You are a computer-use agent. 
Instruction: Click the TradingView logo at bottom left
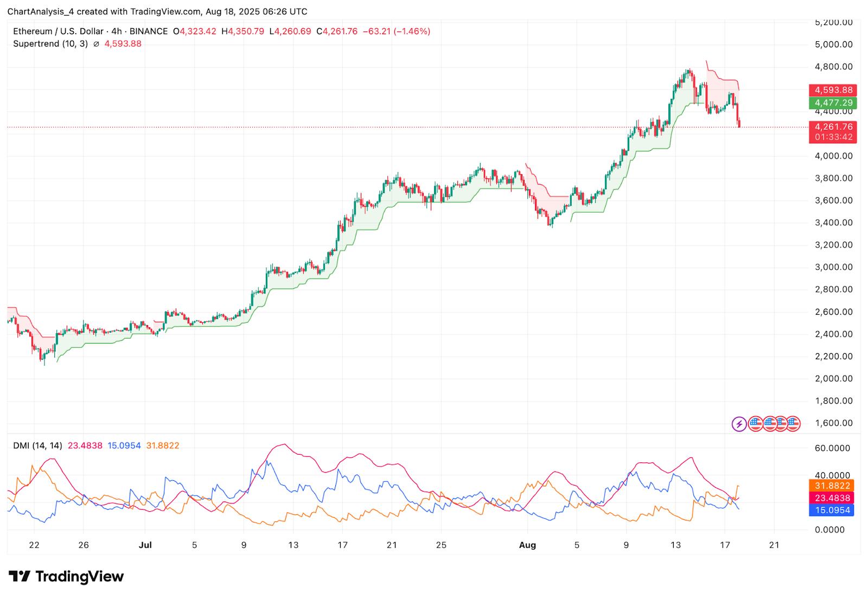click(66, 576)
